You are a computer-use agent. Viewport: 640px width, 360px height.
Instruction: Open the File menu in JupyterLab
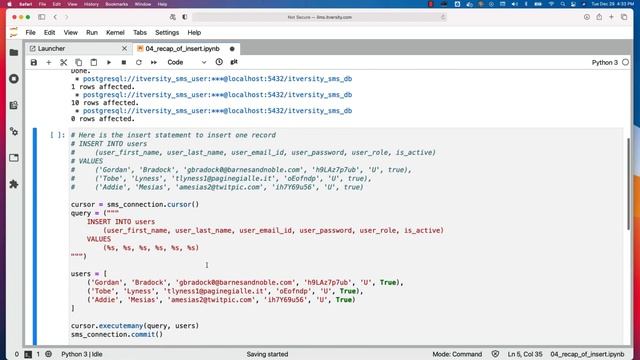tap(31, 33)
